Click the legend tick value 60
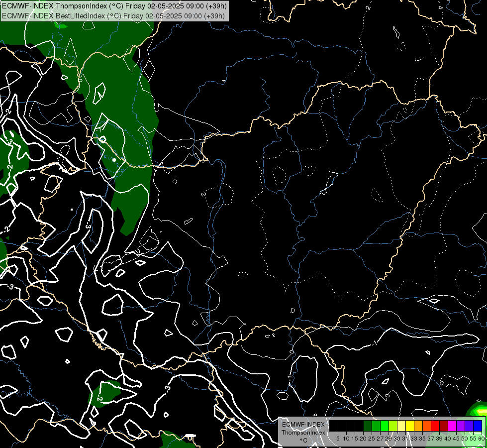Screen dimensions: 487x448 coord(482,439)
